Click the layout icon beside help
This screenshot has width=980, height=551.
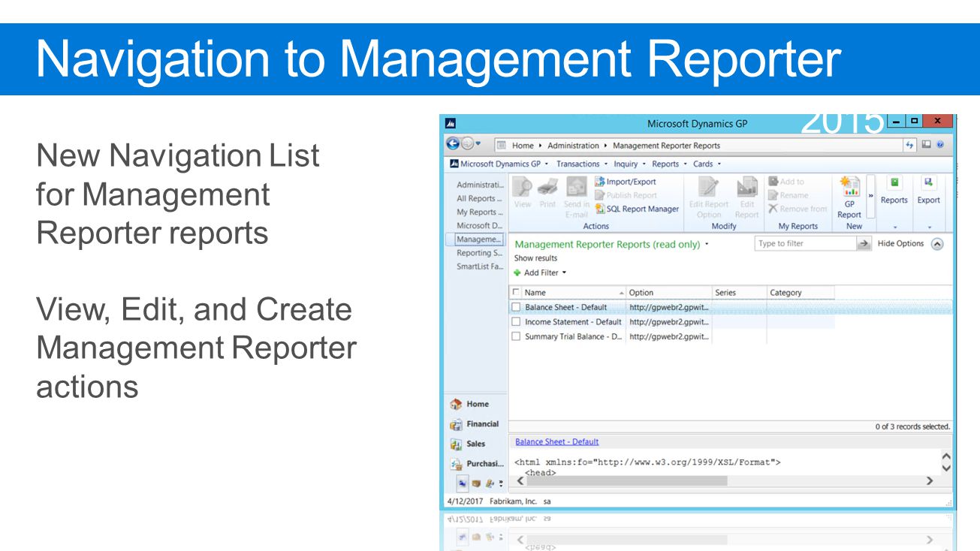(927, 146)
